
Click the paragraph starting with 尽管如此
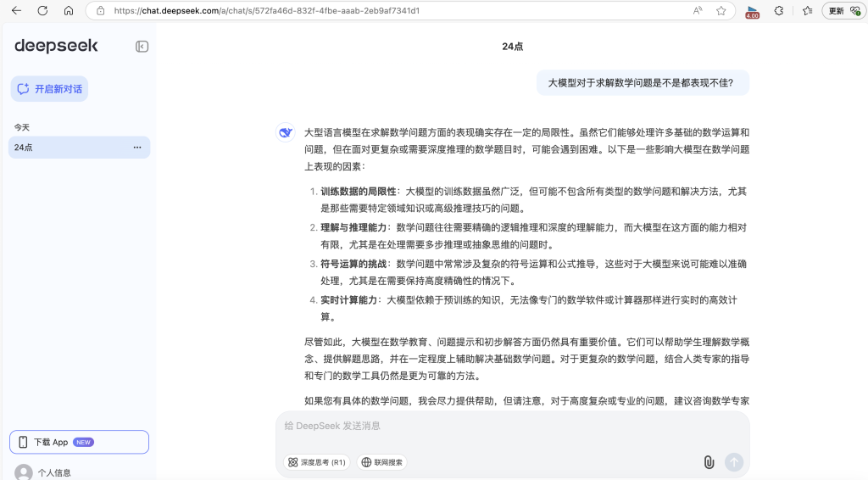[527, 359]
